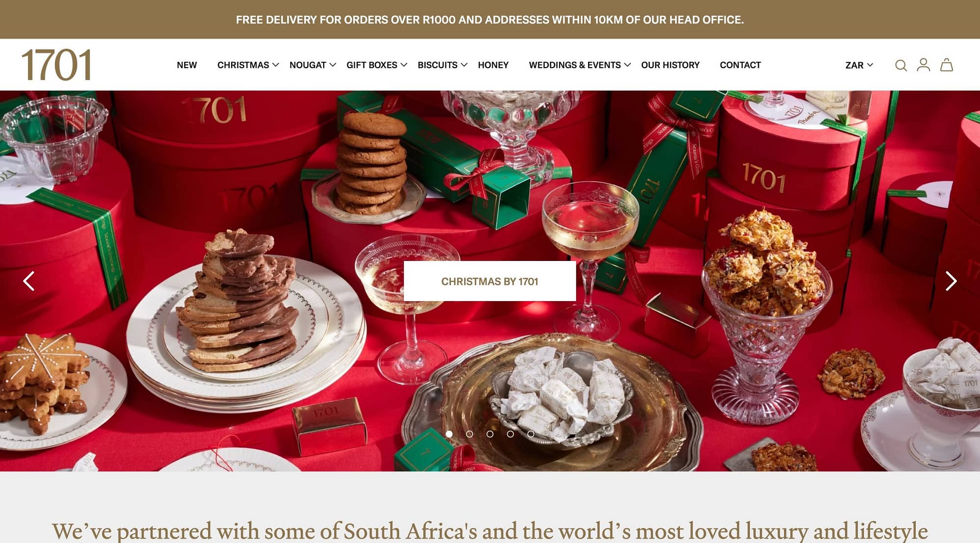Image resolution: width=980 pixels, height=543 pixels.
Task: Select the second carousel slide dot
Action: click(469, 434)
